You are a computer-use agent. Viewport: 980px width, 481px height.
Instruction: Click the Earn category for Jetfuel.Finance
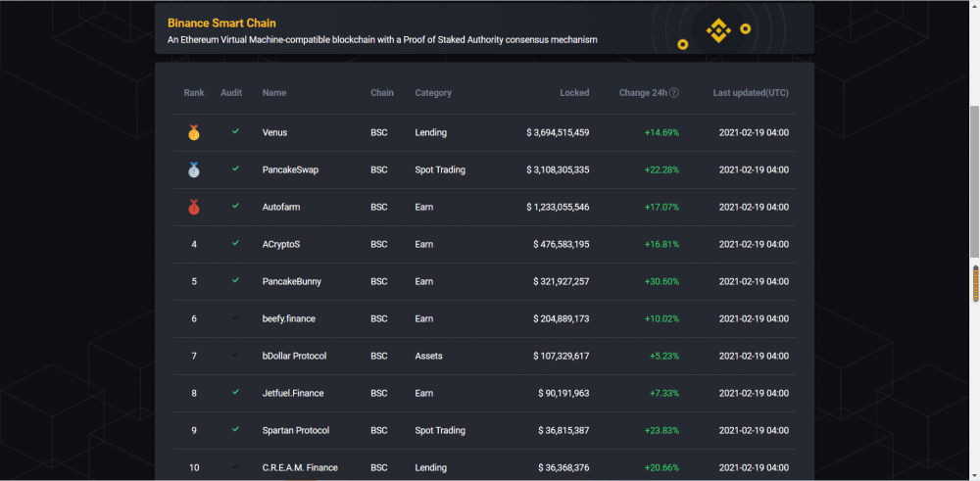point(423,394)
